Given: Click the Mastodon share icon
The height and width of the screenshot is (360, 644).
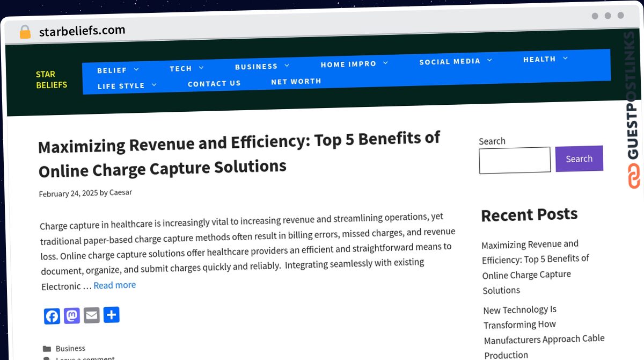Looking at the screenshot, I should click(72, 316).
